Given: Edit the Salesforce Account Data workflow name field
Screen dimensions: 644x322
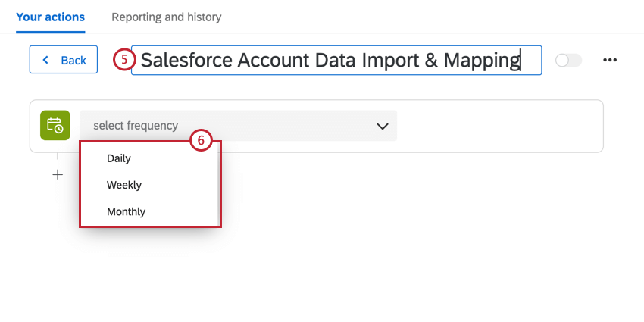Looking at the screenshot, I should click(336, 60).
